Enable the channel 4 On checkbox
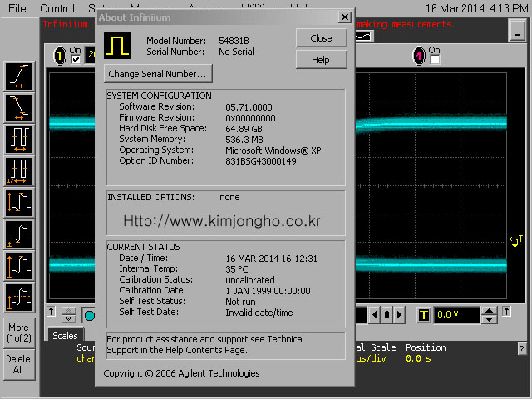 tap(434, 60)
